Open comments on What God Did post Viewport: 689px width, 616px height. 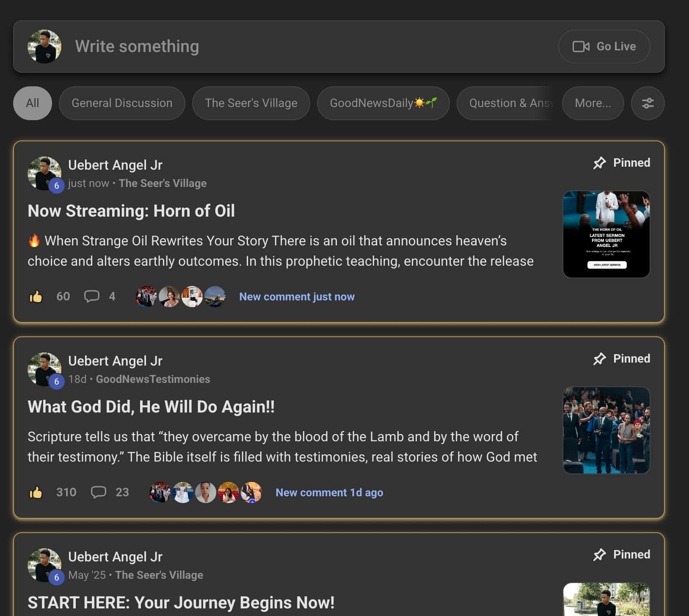pos(99,492)
